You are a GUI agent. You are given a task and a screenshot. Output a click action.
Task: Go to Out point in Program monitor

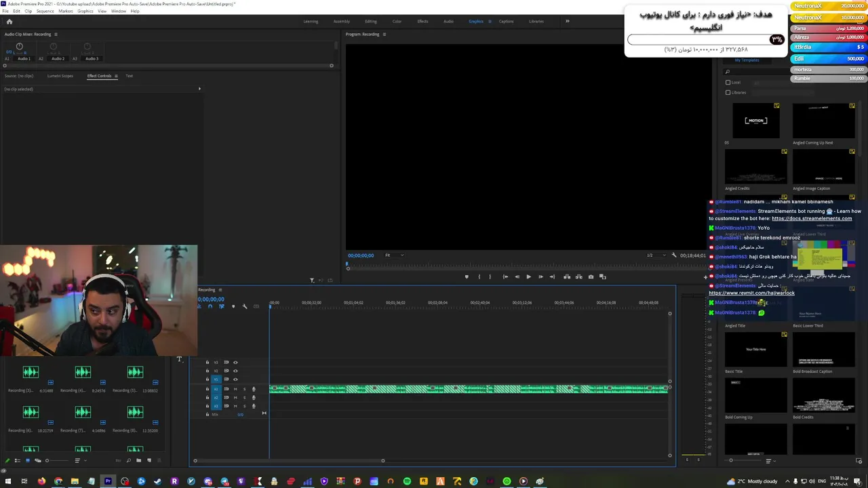[552, 277]
